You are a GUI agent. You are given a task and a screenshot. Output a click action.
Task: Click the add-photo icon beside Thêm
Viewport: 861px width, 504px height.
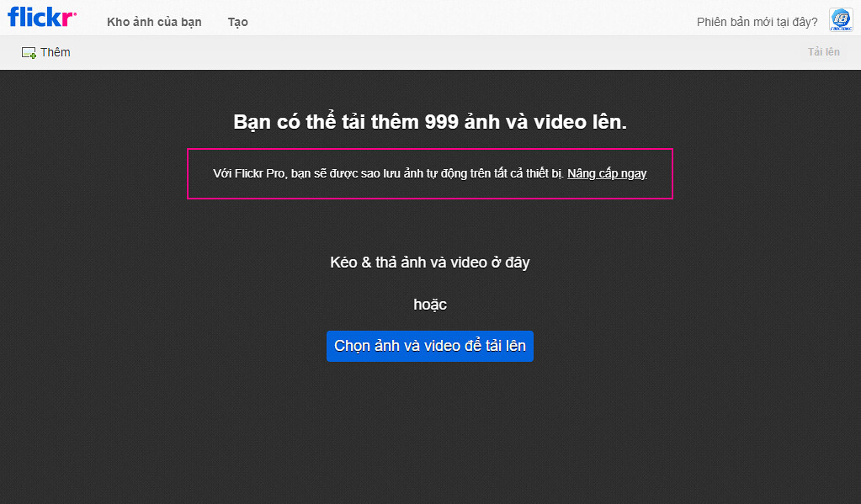(x=29, y=53)
